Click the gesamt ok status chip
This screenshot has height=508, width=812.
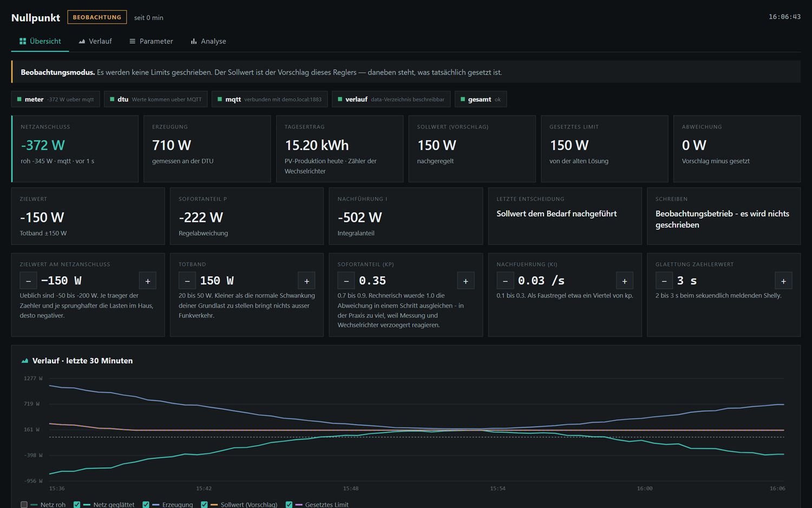(481, 99)
